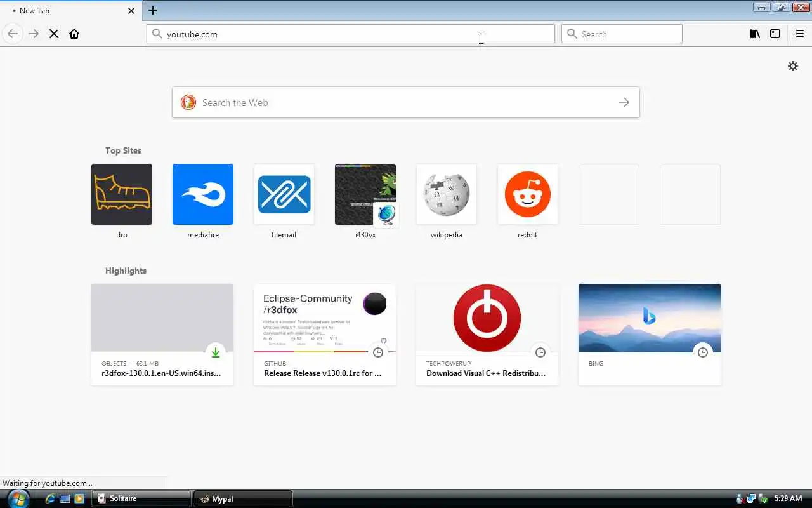Image resolution: width=812 pixels, height=508 pixels.
Task: Click the network tray icon
Action: pyautogui.click(x=751, y=498)
